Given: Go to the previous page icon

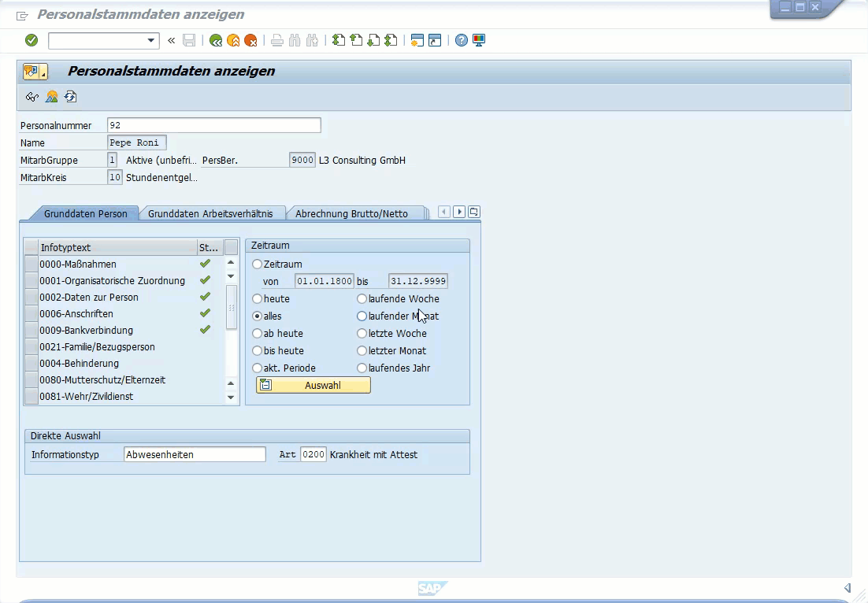Looking at the screenshot, I should point(356,40).
